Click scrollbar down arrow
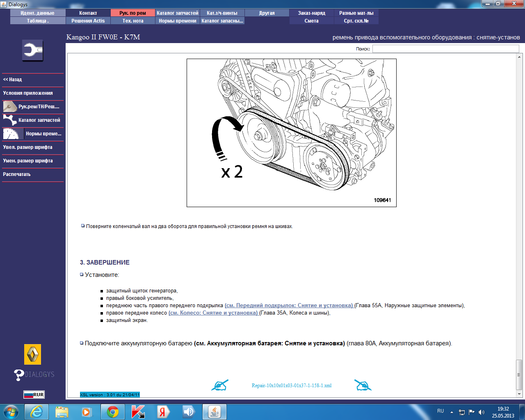Image resolution: width=525 pixels, height=420 pixels. click(519, 394)
